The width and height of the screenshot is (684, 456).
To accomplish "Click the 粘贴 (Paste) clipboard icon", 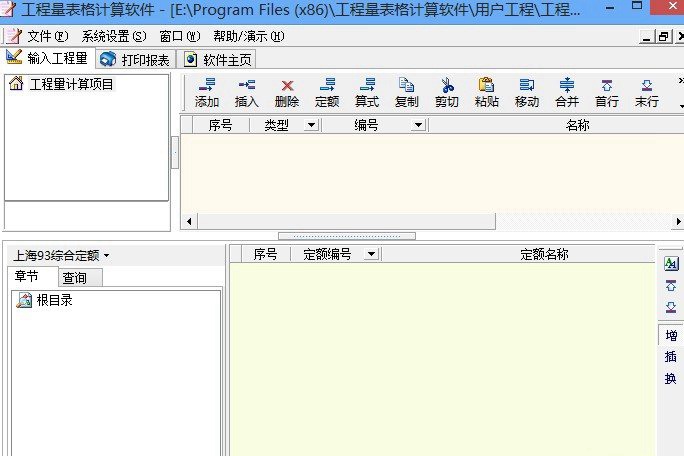I will pos(487,93).
